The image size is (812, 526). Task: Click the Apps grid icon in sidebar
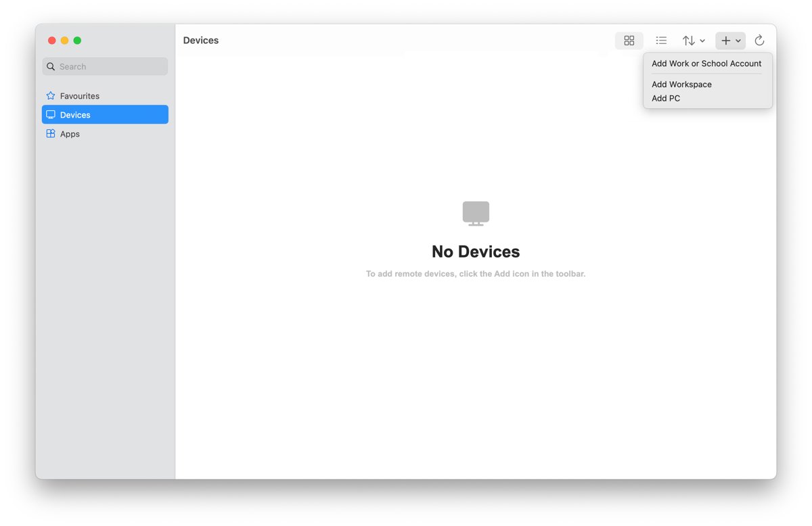(x=51, y=134)
